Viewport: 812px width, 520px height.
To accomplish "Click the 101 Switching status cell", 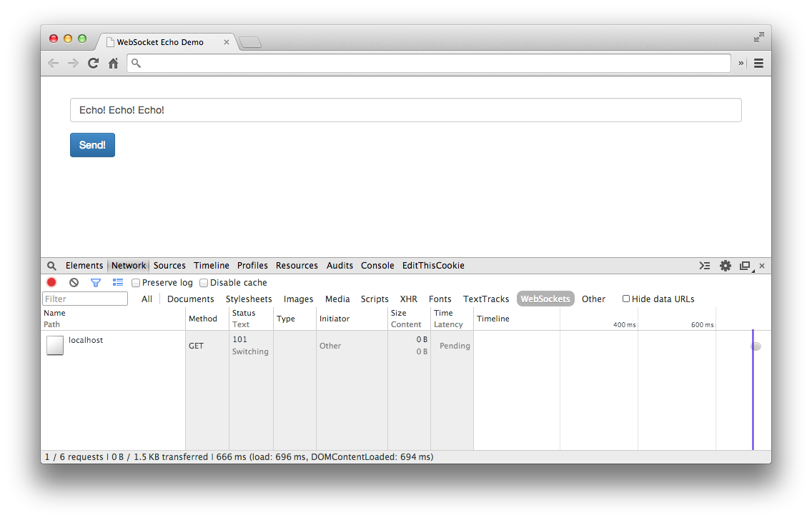I will click(x=251, y=346).
